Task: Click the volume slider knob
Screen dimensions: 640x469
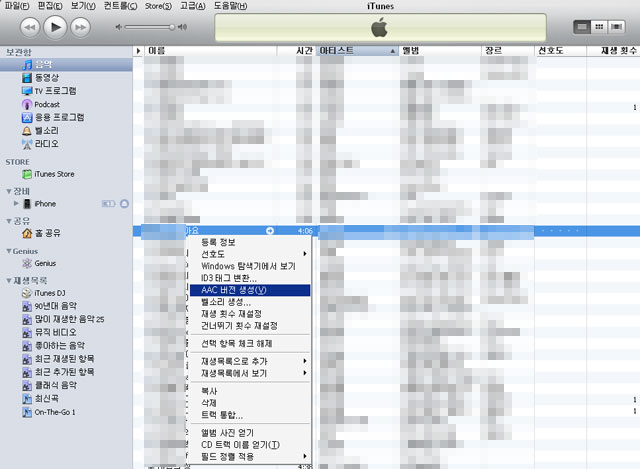Action: coord(172,27)
